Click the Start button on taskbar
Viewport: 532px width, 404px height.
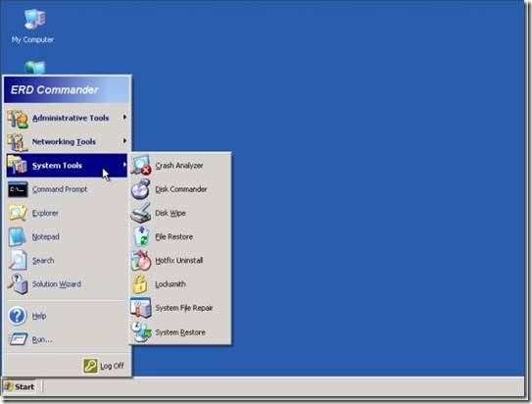click(20, 386)
